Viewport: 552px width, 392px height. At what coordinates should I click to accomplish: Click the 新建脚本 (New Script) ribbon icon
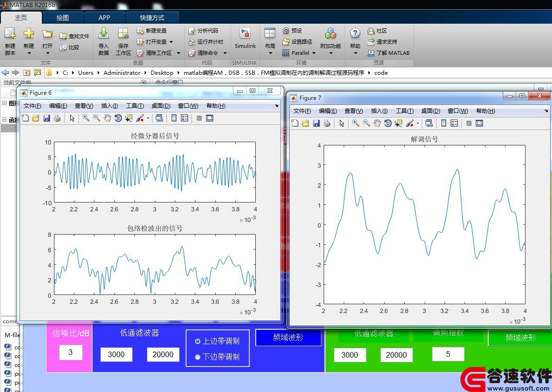point(10,41)
